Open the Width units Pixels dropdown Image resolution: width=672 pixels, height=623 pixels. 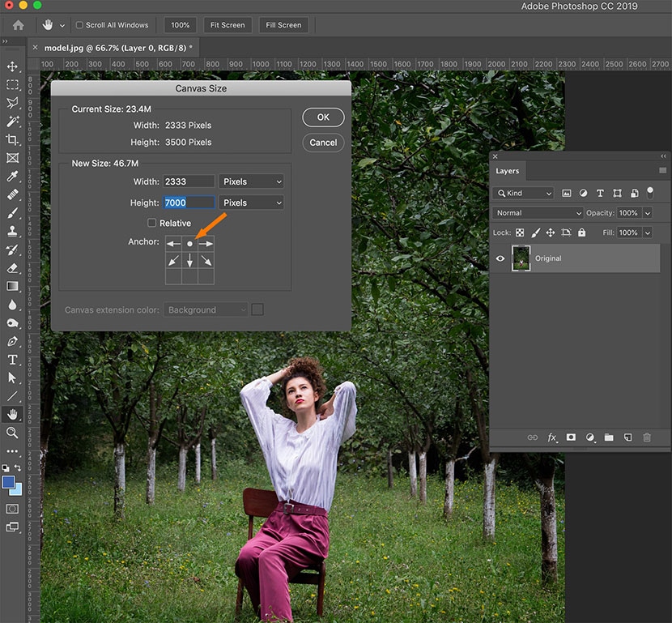(x=251, y=181)
